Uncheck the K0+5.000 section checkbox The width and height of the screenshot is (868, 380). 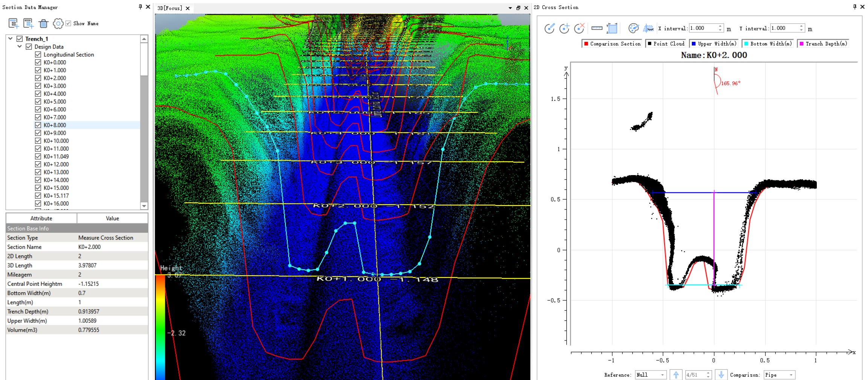[x=38, y=102]
